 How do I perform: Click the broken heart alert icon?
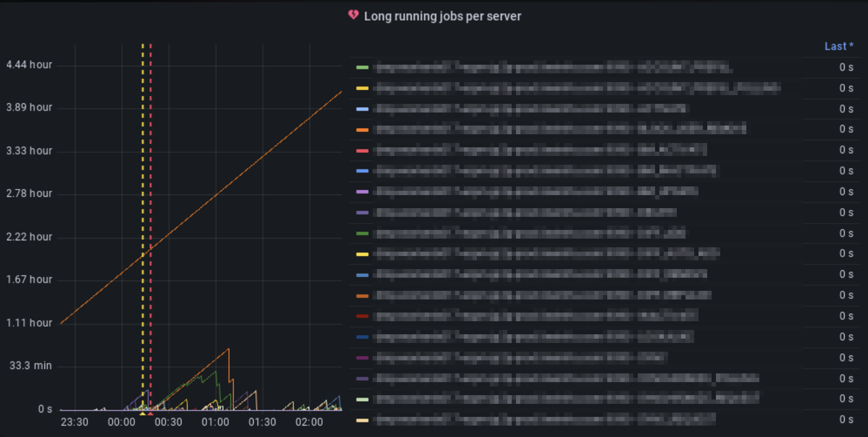354,15
